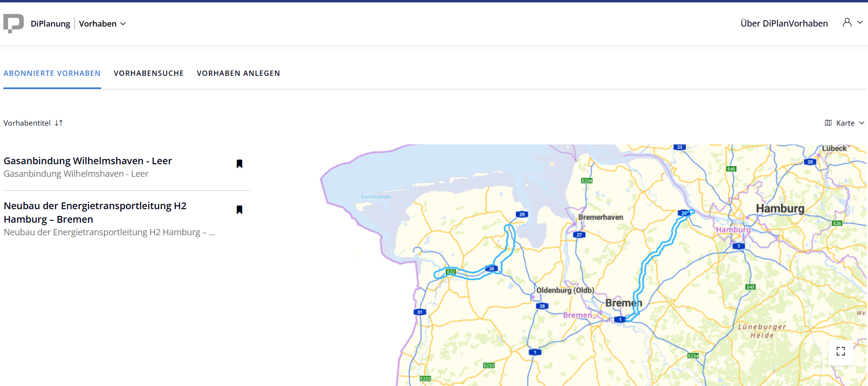The image size is (868, 386).
Task: Click the Bremerhaven label on the map
Action: coord(600,217)
